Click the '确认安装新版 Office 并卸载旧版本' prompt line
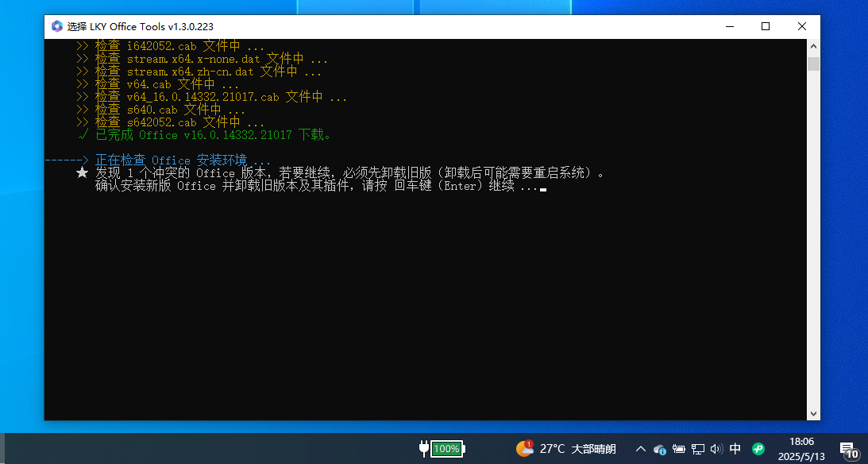Viewport: 868px width, 464px height. pos(317,186)
